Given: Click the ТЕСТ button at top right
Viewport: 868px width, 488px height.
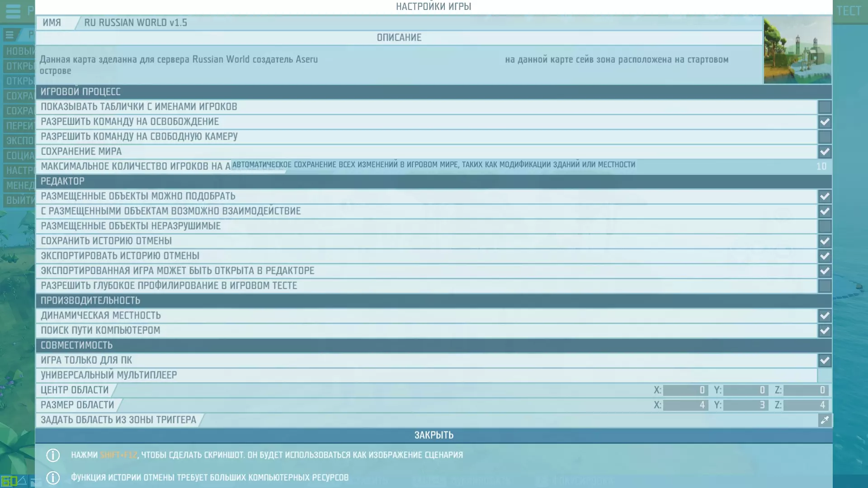Looking at the screenshot, I should click(x=849, y=11).
